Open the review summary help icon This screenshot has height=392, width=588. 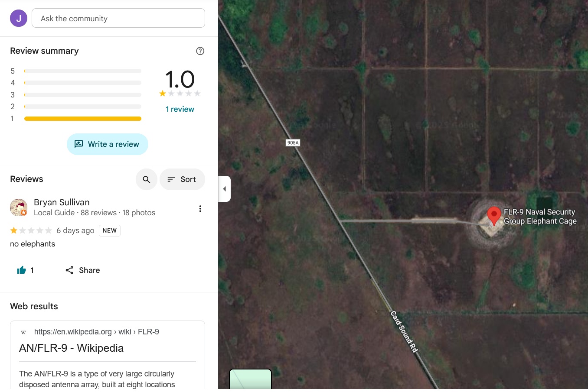(x=200, y=51)
